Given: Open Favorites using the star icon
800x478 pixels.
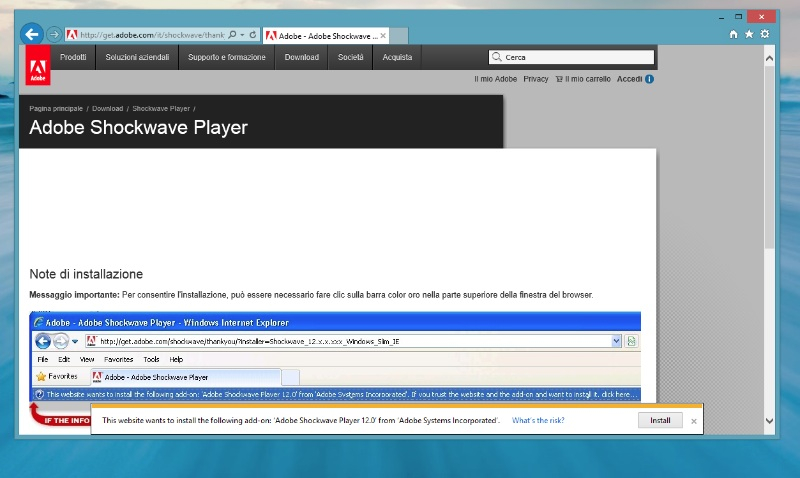Looking at the screenshot, I should (749, 34).
